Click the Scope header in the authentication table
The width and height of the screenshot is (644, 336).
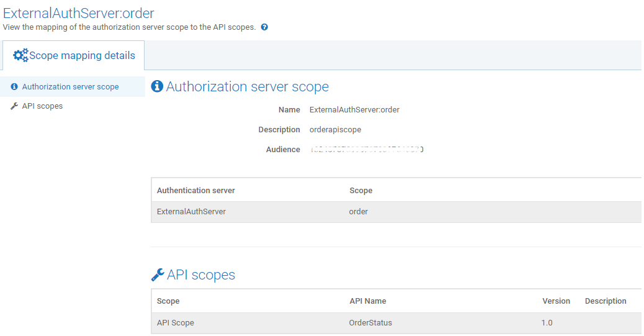coord(361,191)
